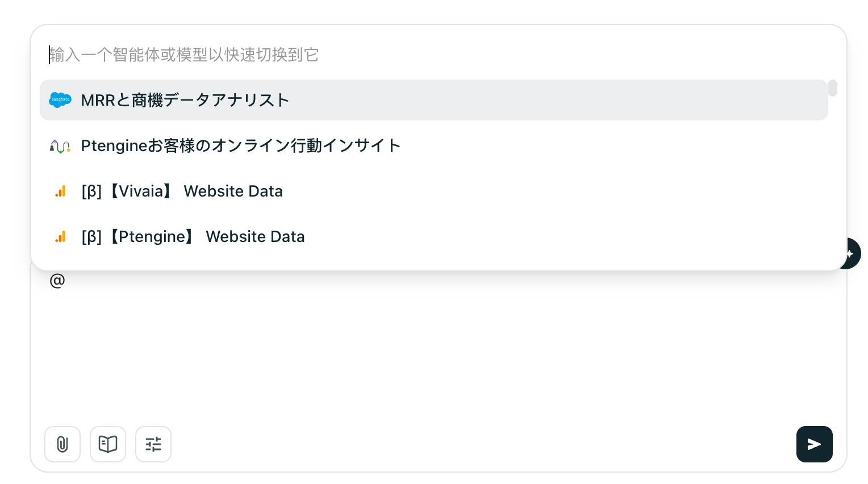Screen dimensions: 868x484
Task: Click analytics icon beside 【Ptengine】 Website Data
Action: coord(60,237)
